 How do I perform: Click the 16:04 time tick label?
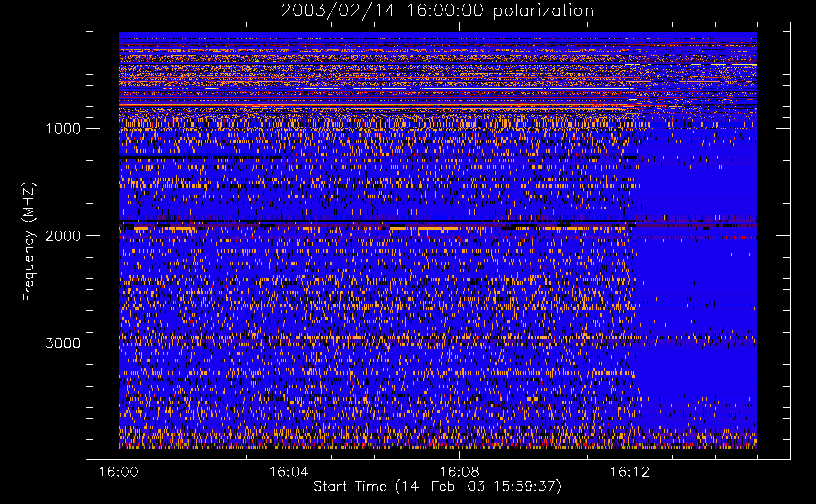289,472
